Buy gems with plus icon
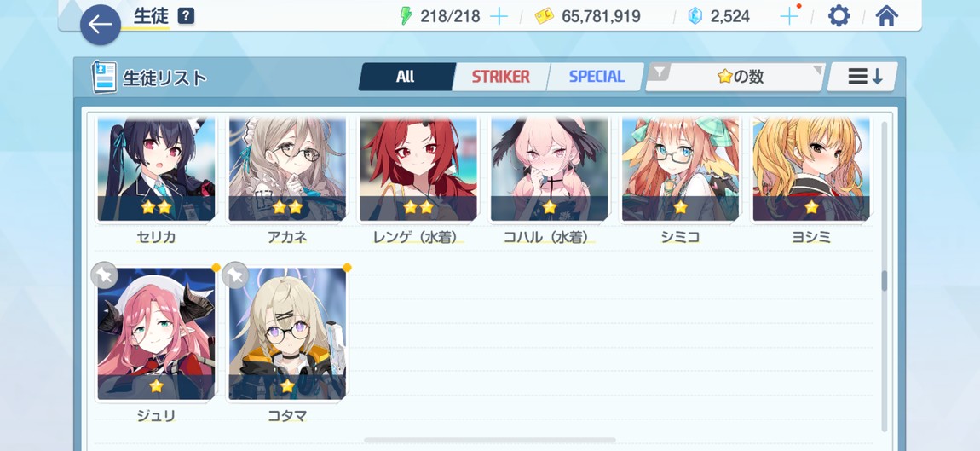This screenshot has height=451, width=980. coord(789,16)
